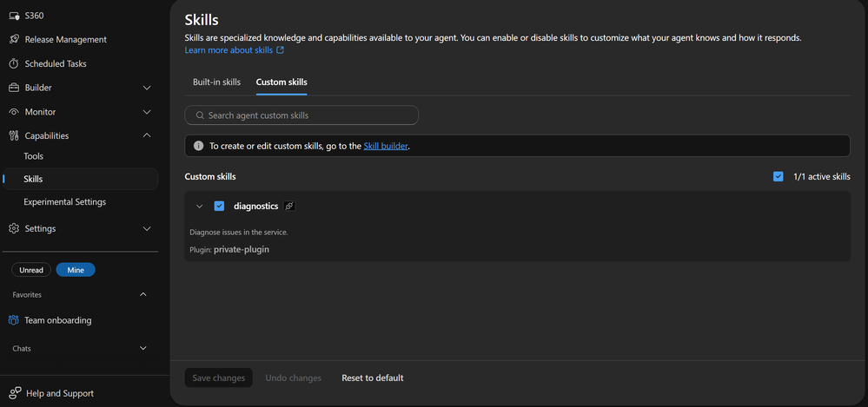Expand the Chats section chevron
This screenshot has height=407, width=868.
point(143,348)
